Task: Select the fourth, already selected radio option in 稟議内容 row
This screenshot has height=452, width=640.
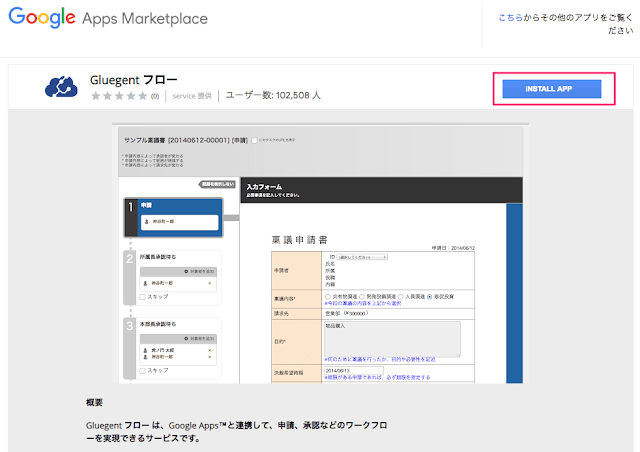Action: click(429, 297)
